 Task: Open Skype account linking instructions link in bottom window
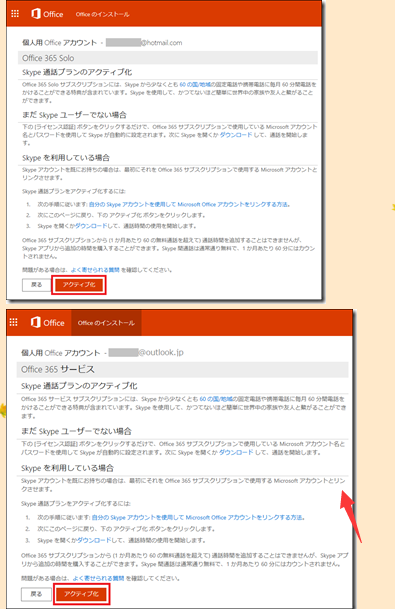pyautogui.click(x=197, y=517)
